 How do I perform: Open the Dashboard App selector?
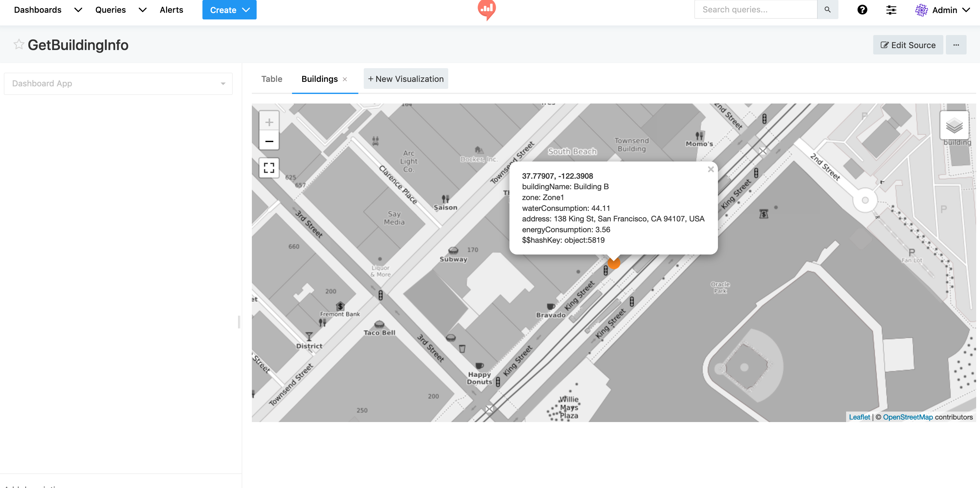(x=118, y=83)
